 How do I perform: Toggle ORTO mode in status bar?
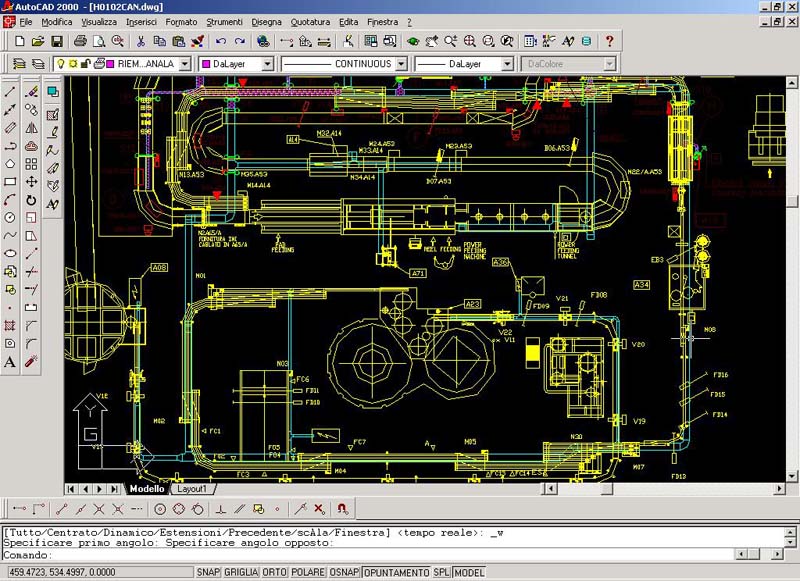click(x=274, y=572)
